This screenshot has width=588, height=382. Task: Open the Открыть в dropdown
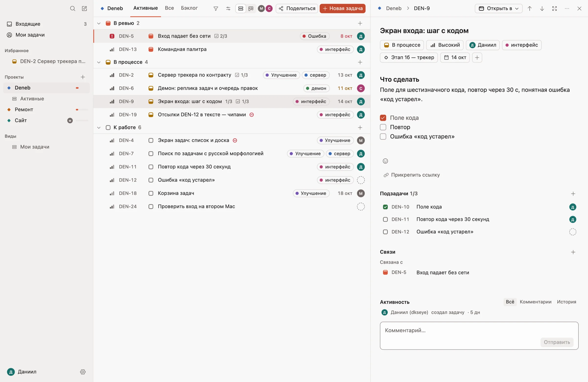pos(498,9)
